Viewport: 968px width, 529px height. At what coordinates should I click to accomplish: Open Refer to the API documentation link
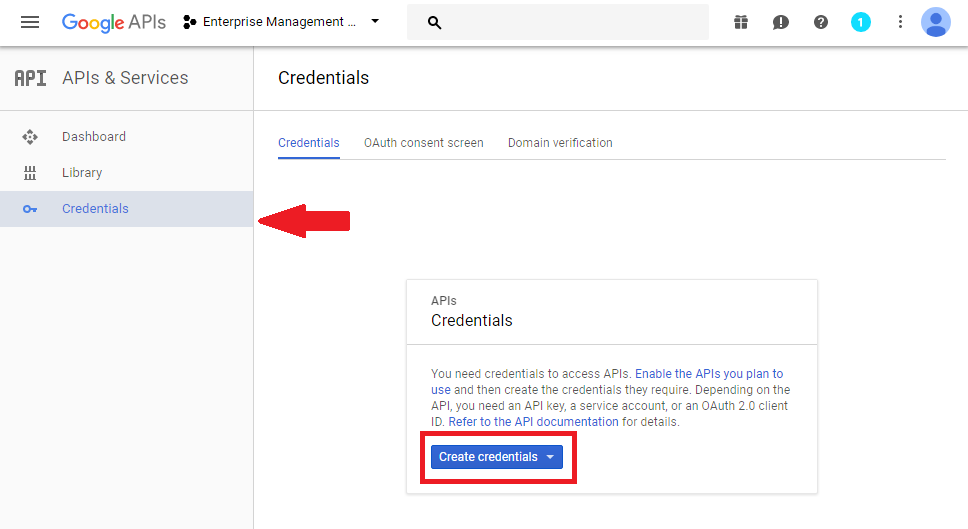tap(533, 422)
